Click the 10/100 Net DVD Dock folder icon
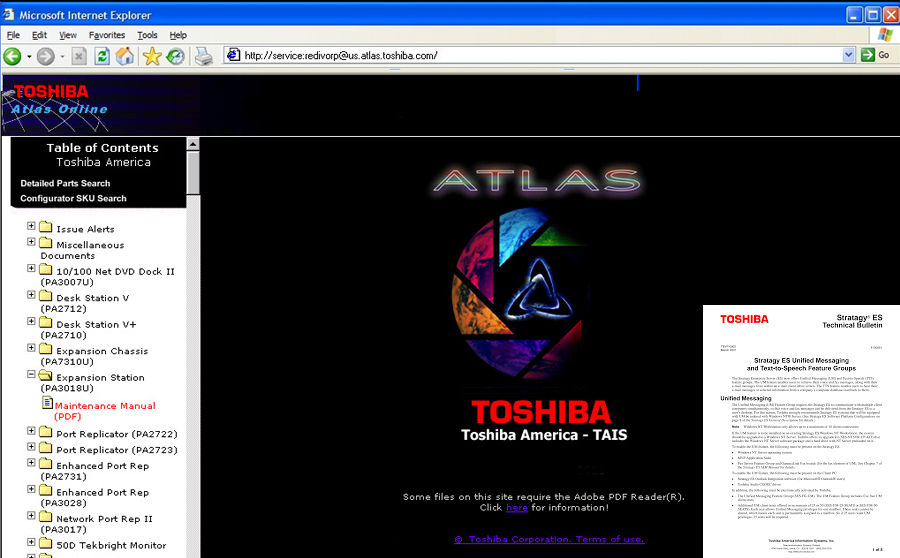 pyautogui.click(x=46, y=269)
